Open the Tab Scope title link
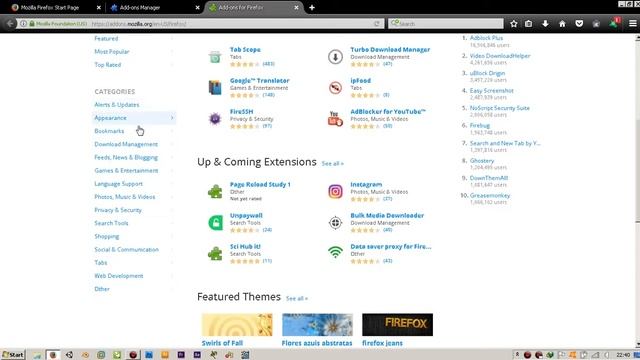The image size is (640, 360). [x=245, y=49]
